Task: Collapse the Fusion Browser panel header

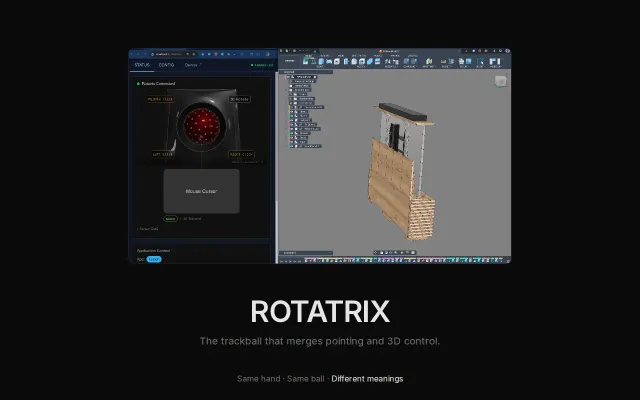Action: [x=306, y=72]
